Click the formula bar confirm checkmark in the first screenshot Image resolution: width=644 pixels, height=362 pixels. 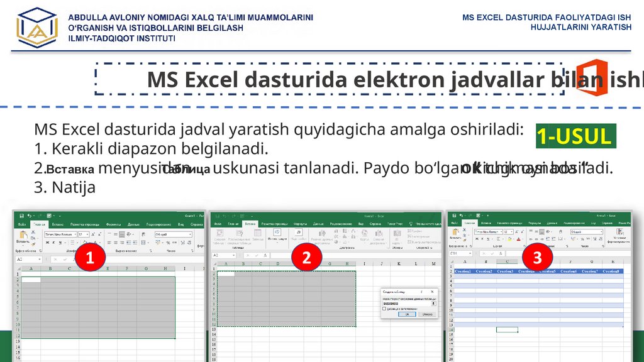[65, 260]
